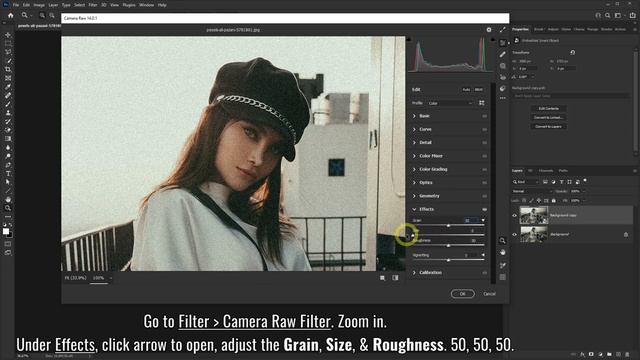The image size is (640, 360).
Task: Switch to the Paths tab
Action: click(563, 171)
